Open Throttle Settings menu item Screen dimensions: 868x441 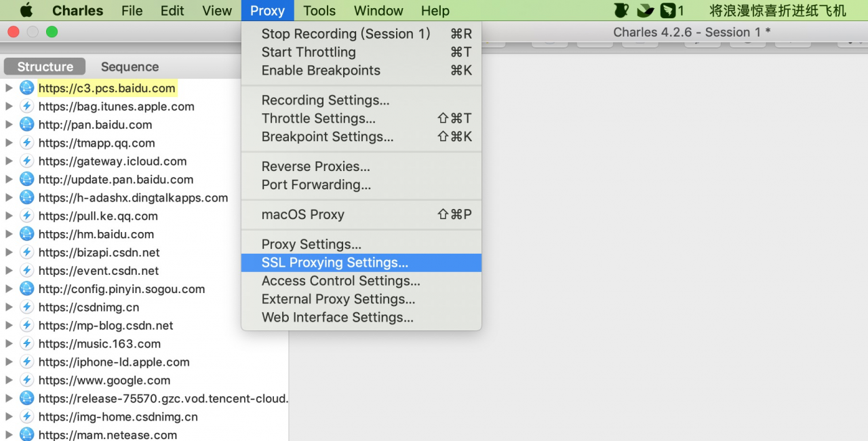(x=361, y=118)
